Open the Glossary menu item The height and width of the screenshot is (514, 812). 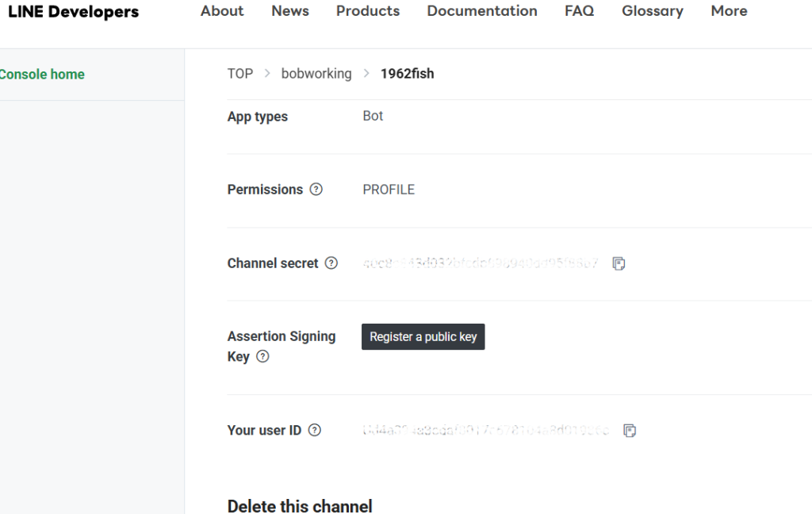653,11
